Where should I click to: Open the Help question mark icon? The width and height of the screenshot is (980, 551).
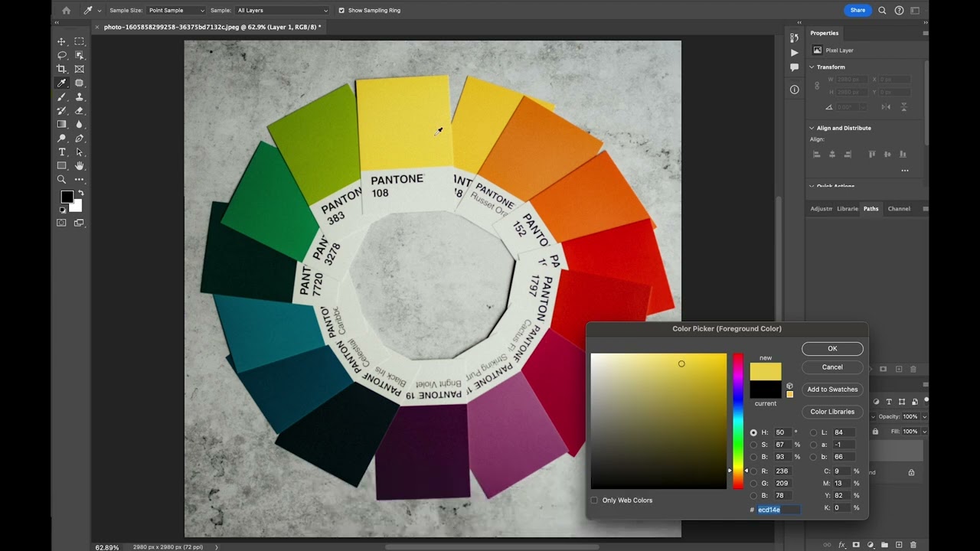point(899,10)
